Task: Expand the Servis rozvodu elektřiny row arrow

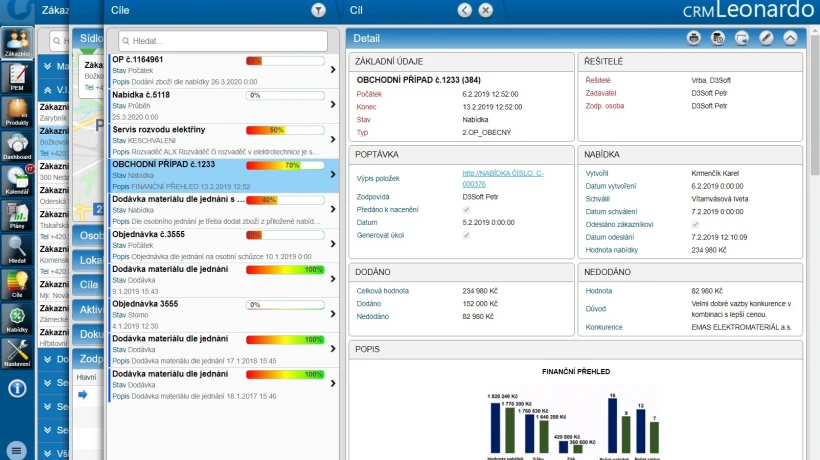Action: coord(333,140)
